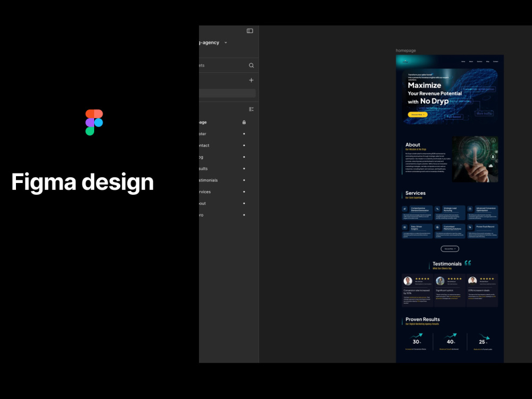Image resolution: width=532 pixels, height=399 pixels.
Task: Click the teal quotation mark icon beside Testimonials
Action: coord(468,263)
